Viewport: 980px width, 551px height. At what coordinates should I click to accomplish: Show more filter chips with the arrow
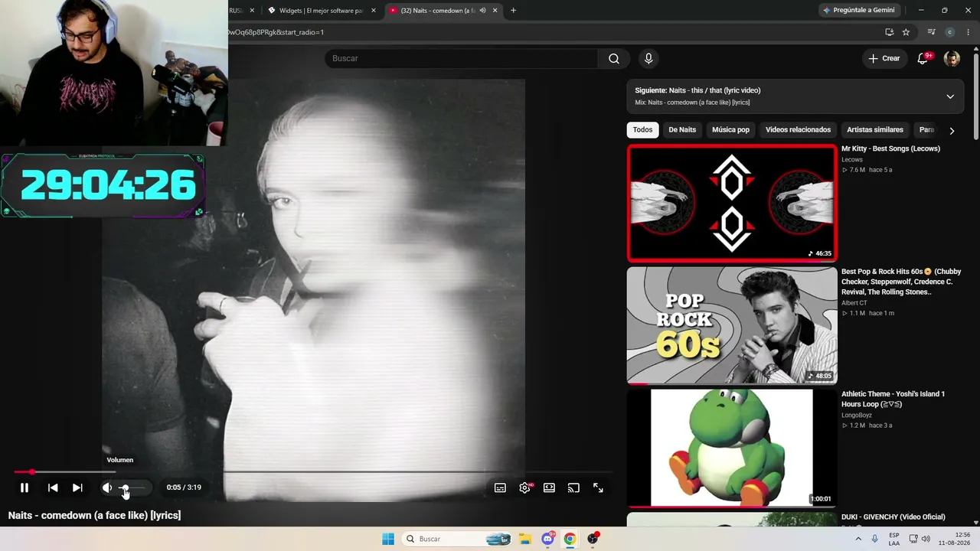[x=952, y=130]
